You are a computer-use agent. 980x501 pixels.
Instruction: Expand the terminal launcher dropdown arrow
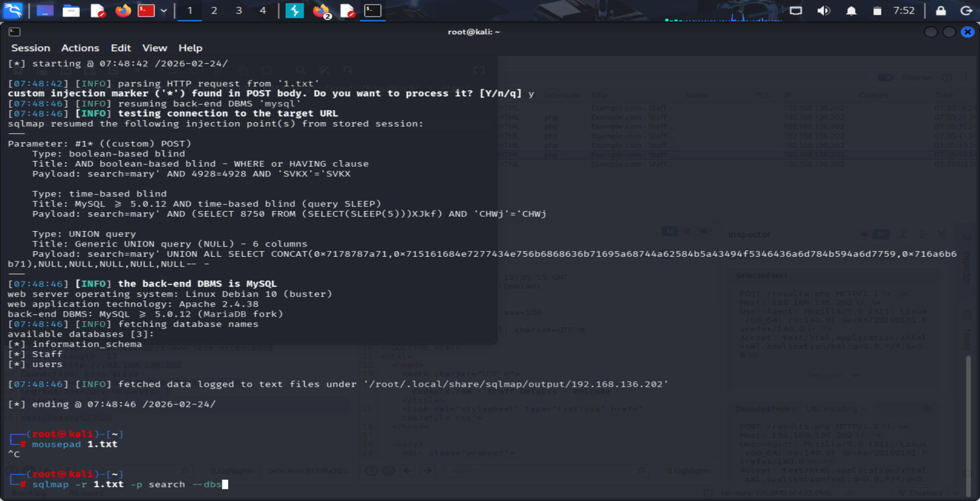pos(164,10)
